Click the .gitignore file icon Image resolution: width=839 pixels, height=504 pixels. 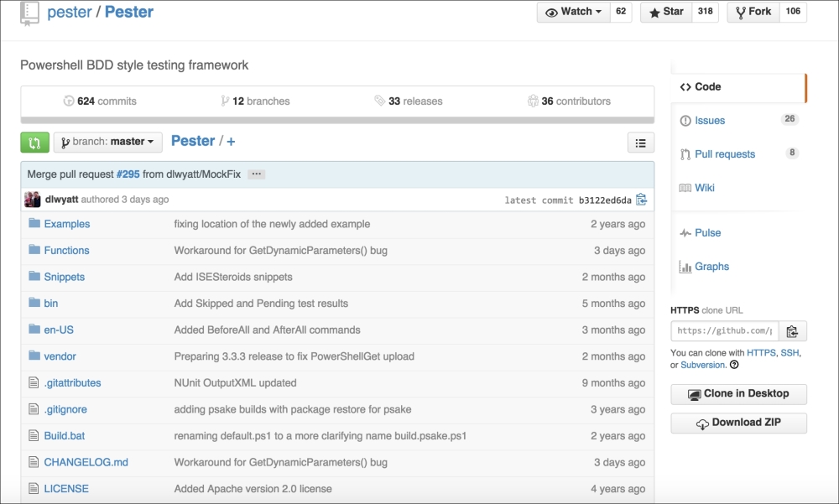pyautogui.click(x=34, y=408)
